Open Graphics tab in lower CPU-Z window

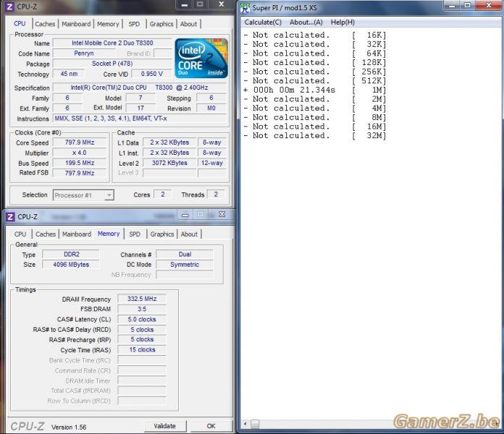pyautogui.click(x=162, y=234)
